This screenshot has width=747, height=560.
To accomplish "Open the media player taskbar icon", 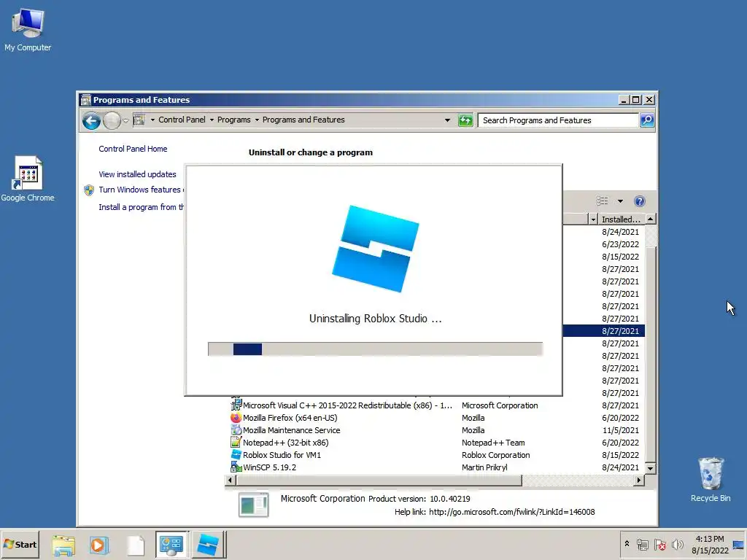I will tap(99, 545).
